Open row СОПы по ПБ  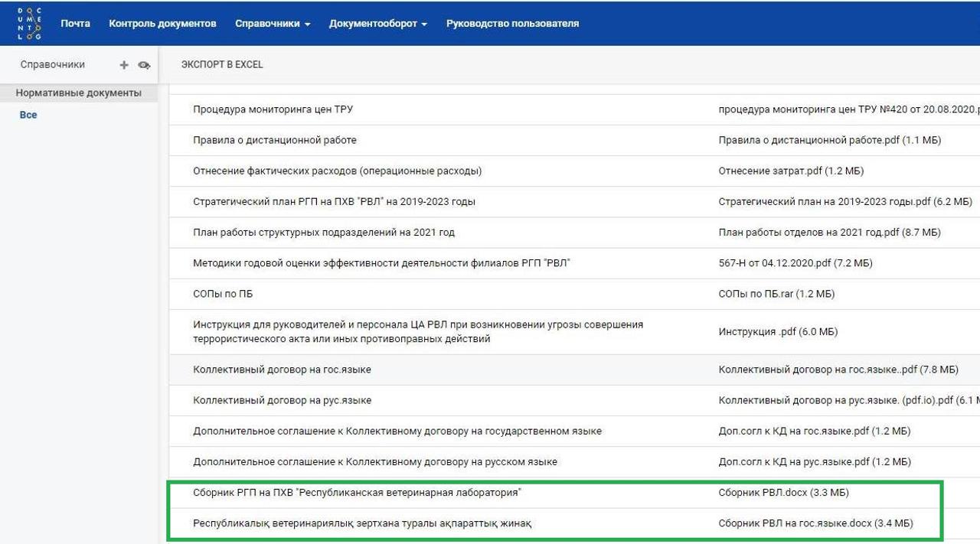(574, 293)
